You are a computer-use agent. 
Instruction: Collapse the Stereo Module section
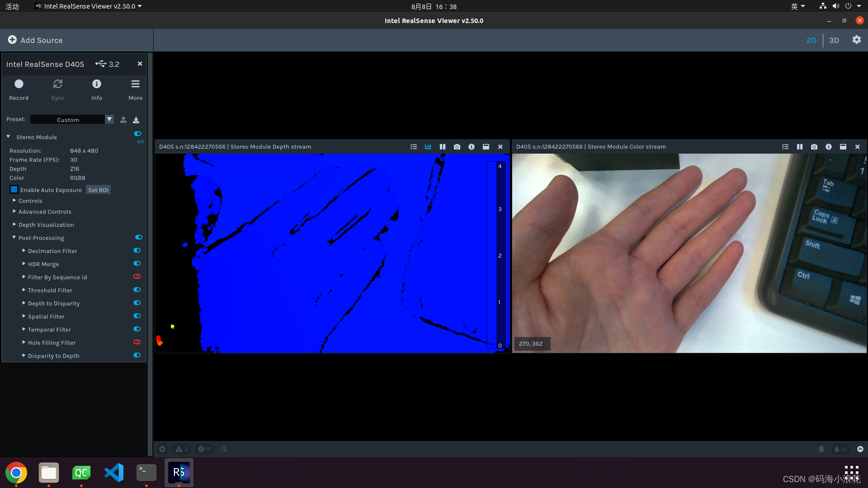(8, 136)
